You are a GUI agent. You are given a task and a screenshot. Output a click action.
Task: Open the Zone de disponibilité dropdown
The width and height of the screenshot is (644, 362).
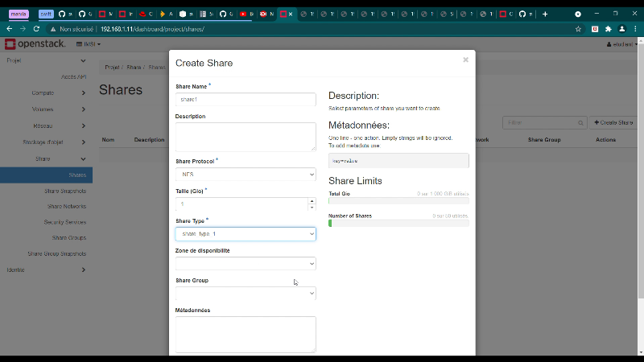246,263
